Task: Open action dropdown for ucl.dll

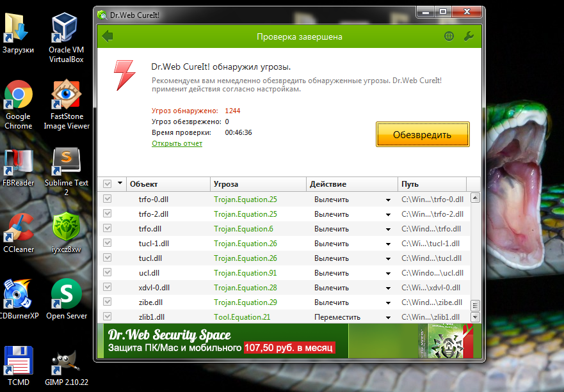Action: pyautogui.click(x=388, y=274)
